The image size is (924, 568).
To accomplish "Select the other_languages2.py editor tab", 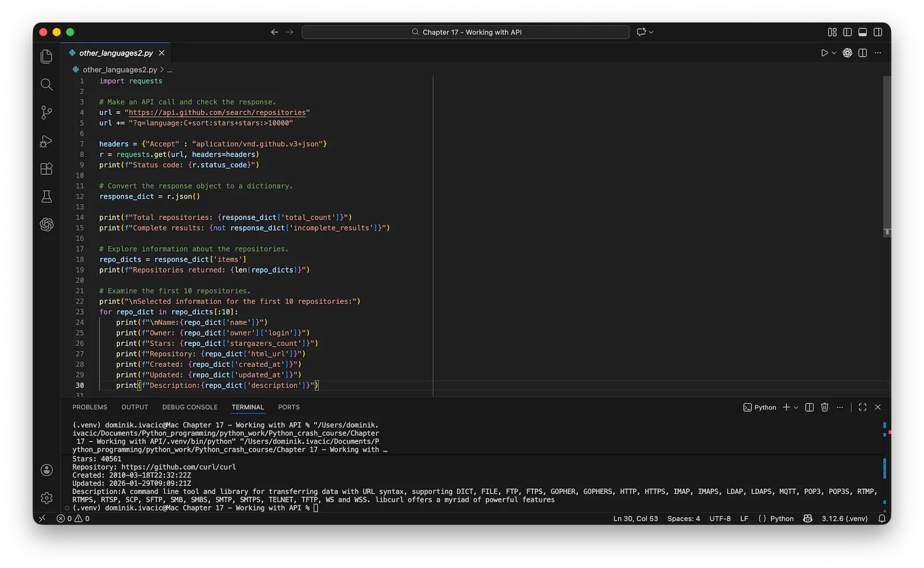I will [116, 53].
